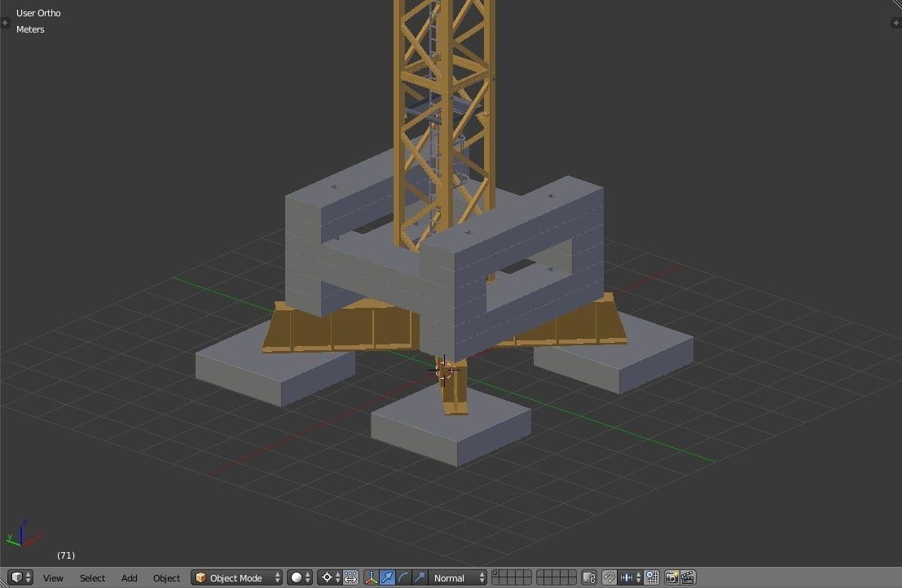Toggle snap during transform magnet

click(x=609, y=577)
